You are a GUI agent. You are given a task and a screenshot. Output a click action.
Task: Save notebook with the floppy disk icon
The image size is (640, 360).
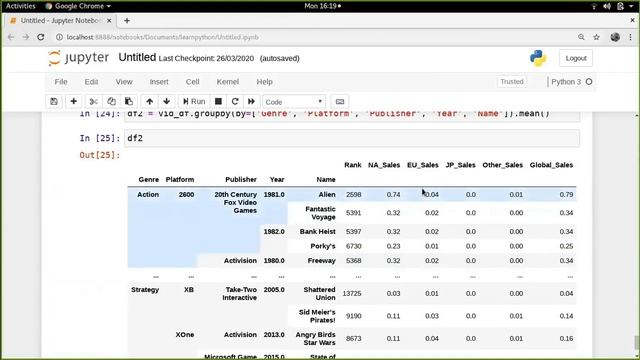[54, 102]
